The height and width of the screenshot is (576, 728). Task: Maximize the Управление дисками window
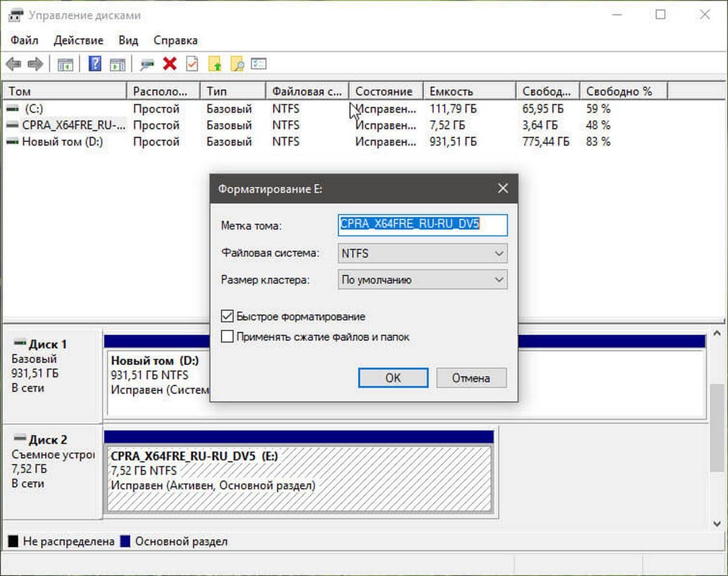click(661, 15)
